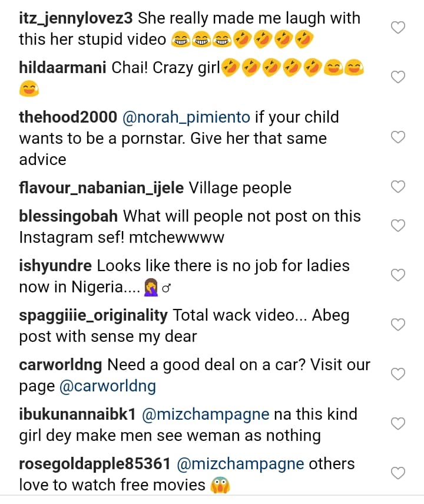This screenshot has width=424, height=504.
Task: Like itz_jennylovez3's comment with the heart
Action: (399, 28)
